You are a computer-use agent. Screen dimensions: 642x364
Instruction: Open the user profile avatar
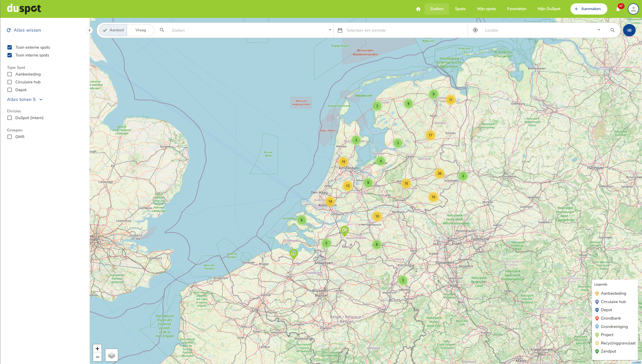633,9
